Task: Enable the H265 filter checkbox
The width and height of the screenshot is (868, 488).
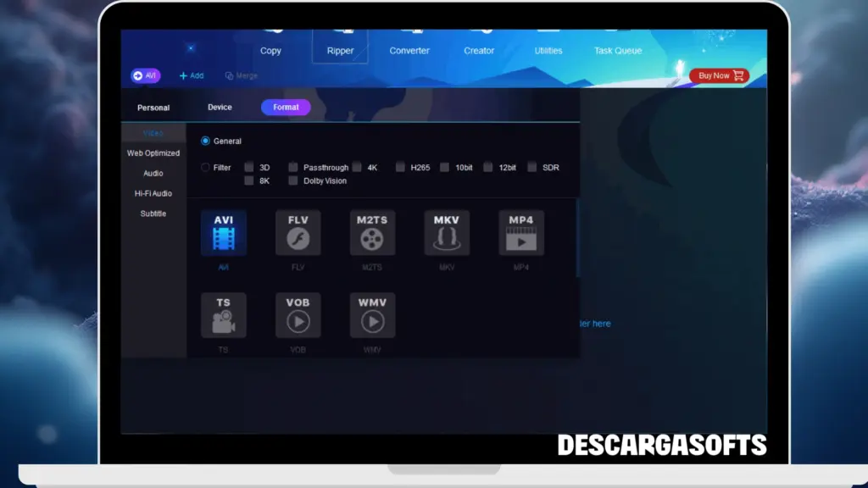Action: [x=399, y=167]
